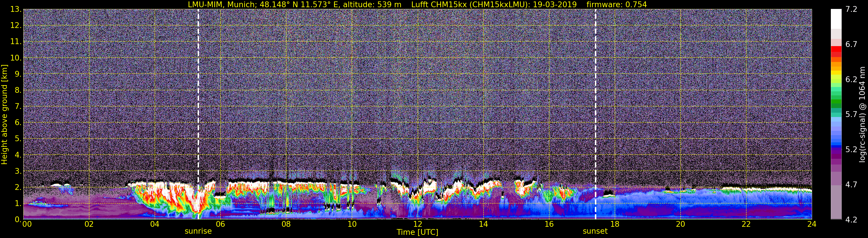Click the '5.2' colorbar value label
The image size is (868, 238).
[851, 149]
